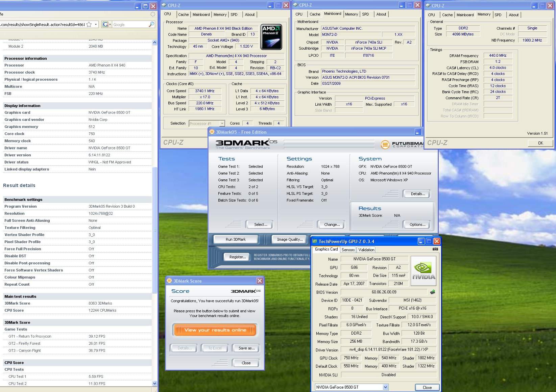The height and width of the screenshot is (392, 556).
Task: Focus the Google search input field
Action: pyautogui.click(x=130, y=25)
